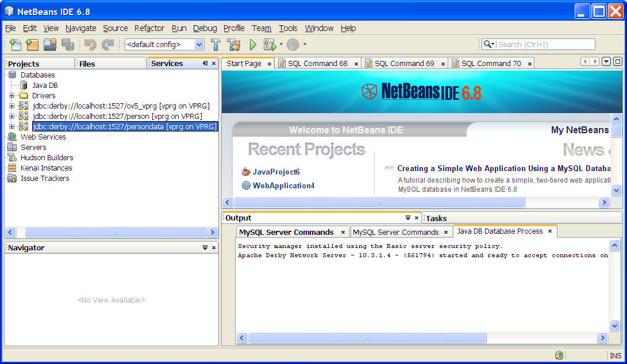Run the main project with the green arrow
Image resolution: width=627 pixels, height=364 pixels.
coord(253,44)
